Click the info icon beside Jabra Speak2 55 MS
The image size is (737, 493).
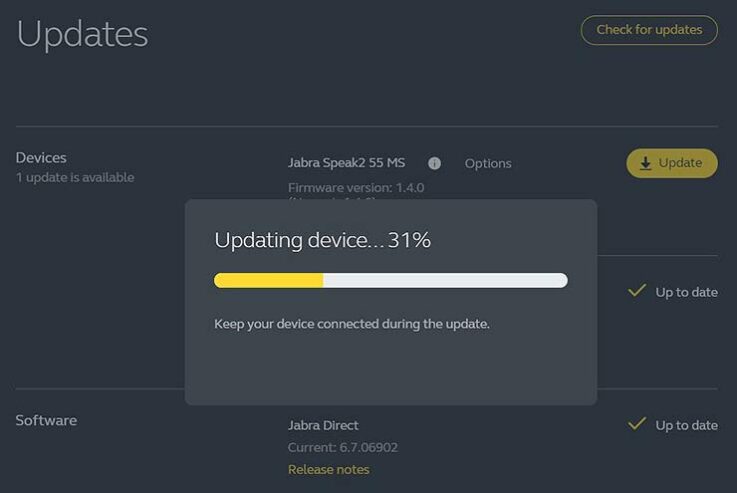coord(434,163)
